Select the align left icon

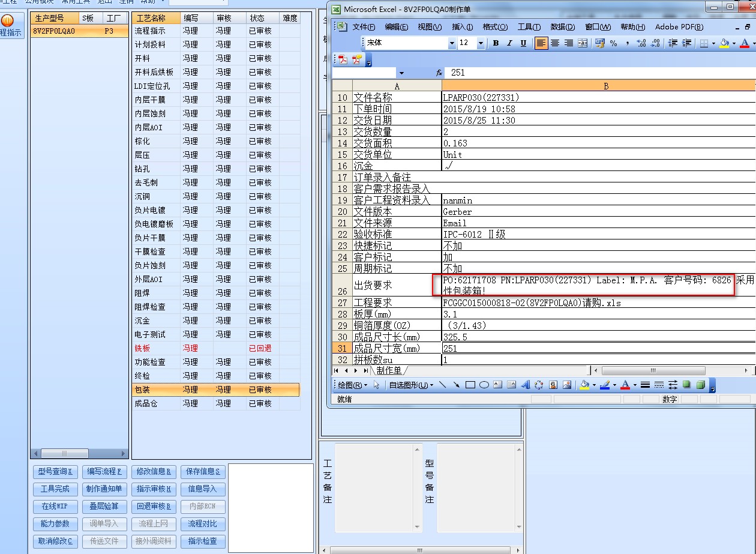[x=541, y=43]
